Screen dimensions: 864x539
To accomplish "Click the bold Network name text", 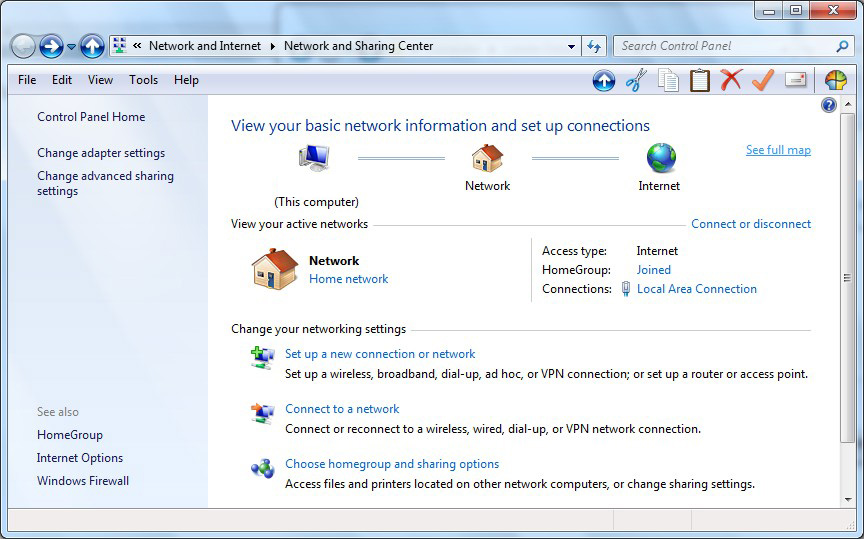I will pos(334,261).
